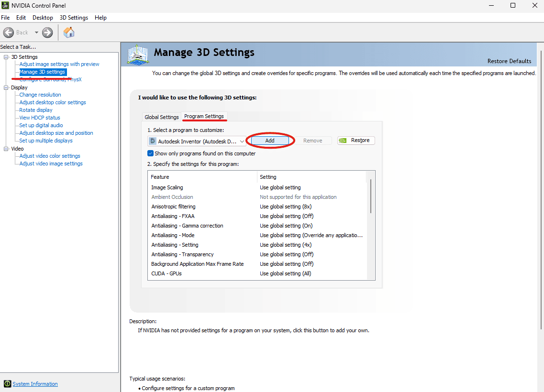
Task: Select Adjust image settings with preview
Action: point(59,64)
